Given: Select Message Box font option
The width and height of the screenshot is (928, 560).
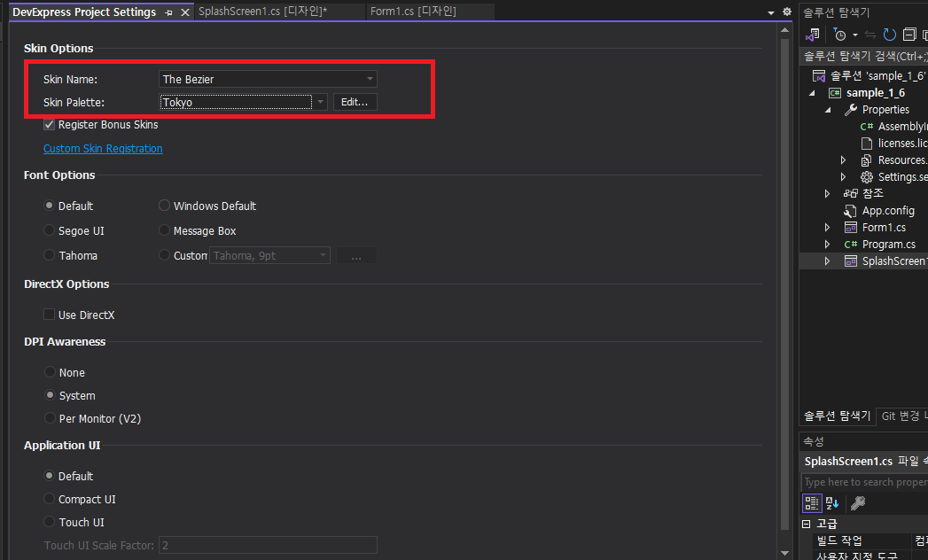Looking at the screenshot, I should pos(165,230).
